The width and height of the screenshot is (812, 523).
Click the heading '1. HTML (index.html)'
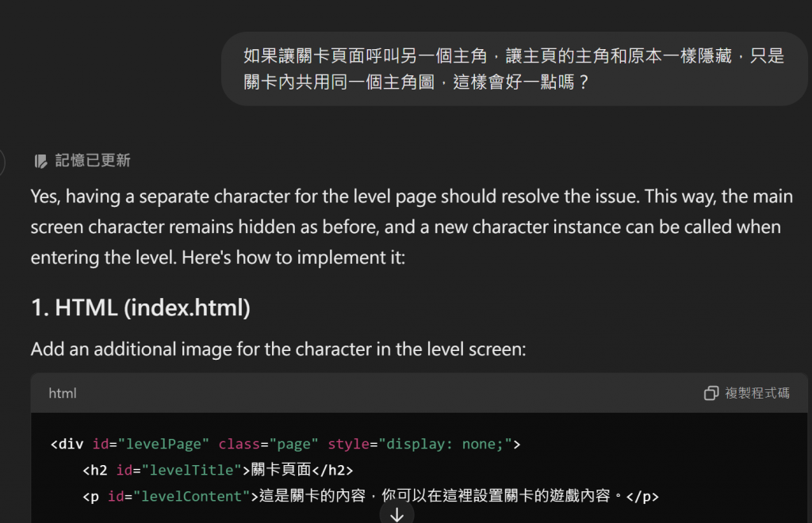click(x=141, y=307)
